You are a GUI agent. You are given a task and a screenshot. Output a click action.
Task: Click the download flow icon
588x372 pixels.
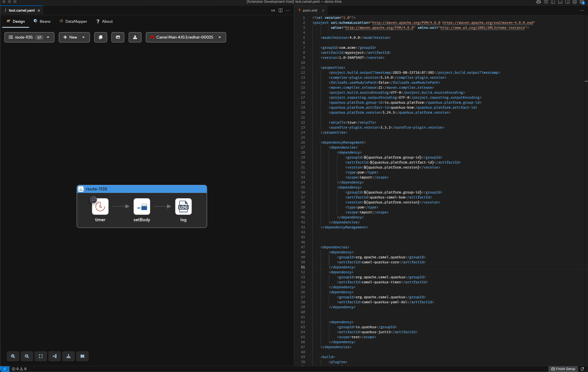click(x=135, y=37)
